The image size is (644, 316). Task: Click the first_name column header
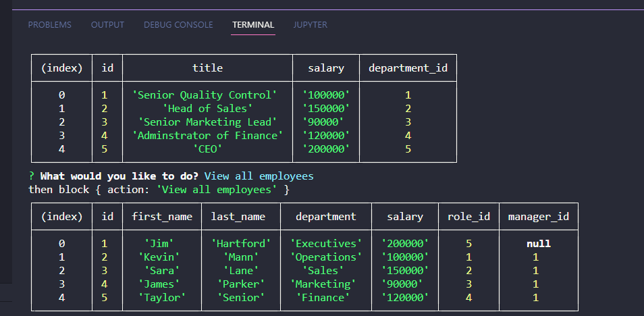(x=162, y=217)
